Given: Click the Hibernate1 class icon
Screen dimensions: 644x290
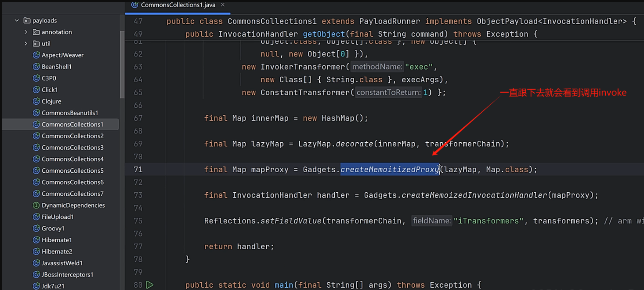Looking at the screenshot, I should tap(36, 240).
